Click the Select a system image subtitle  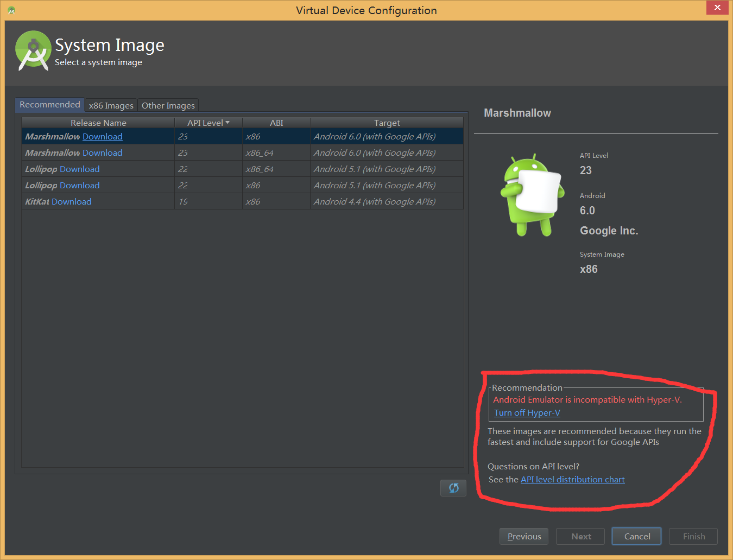click(x=98, y=62)
